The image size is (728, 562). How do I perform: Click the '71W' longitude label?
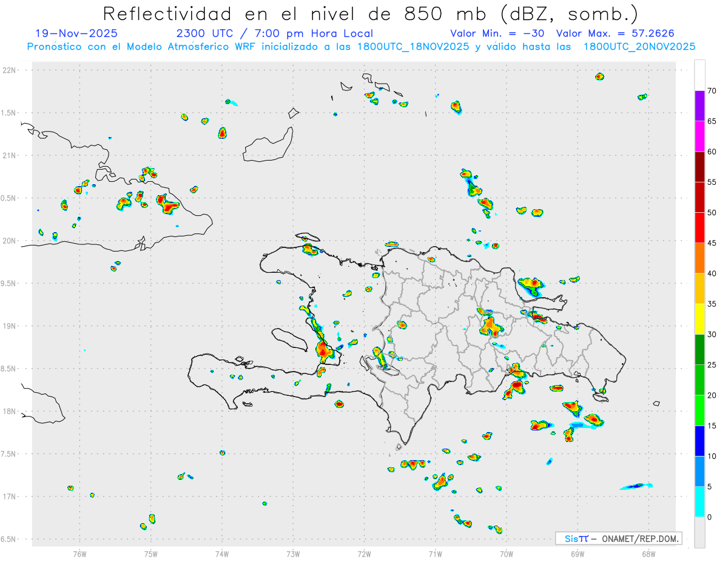435,554
